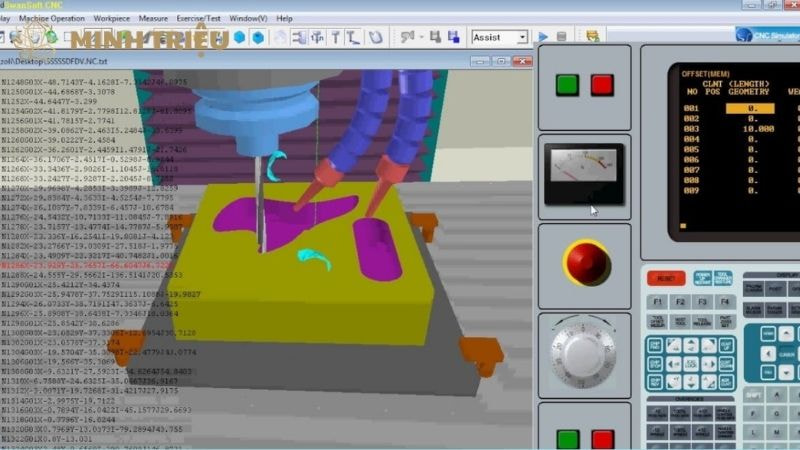Click the cursor down arrow key
The image size is (800, 450).
[786, 372]
